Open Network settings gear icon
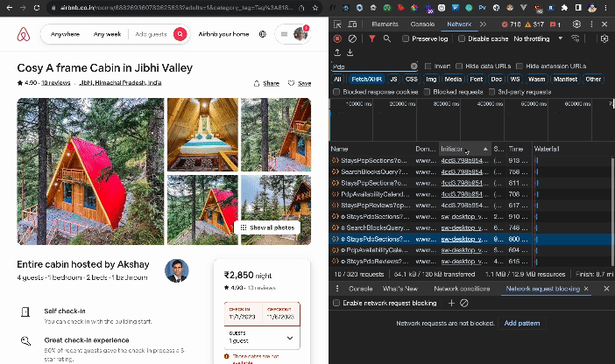Viewport: 615px width, 364px height. pyautogui.click(x=604, y=38)
